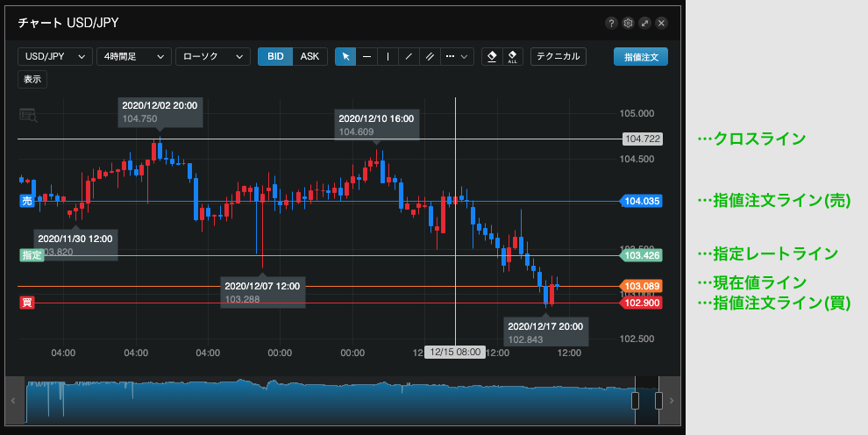Switch price display to ASK
Image resolution: width=868 pixels, height=435 pixels.
tap(309, 56)
